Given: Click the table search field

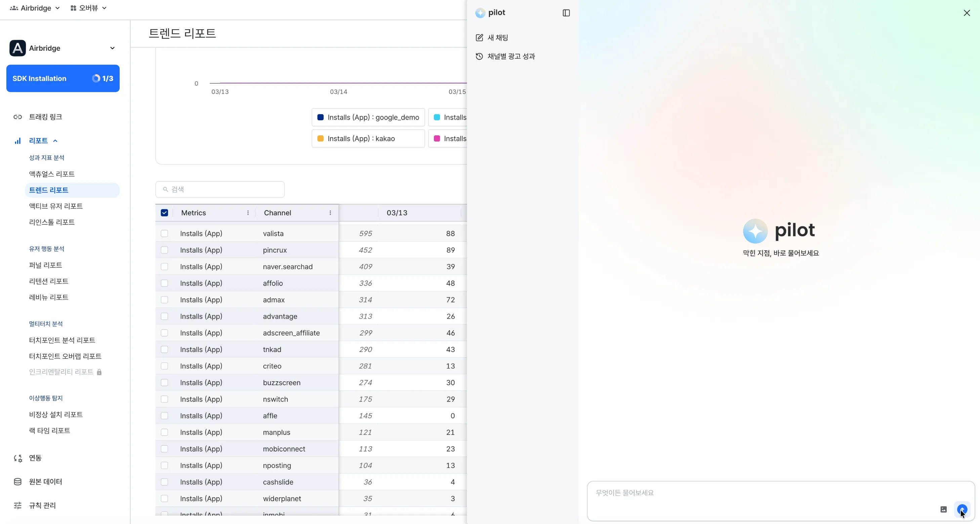Looking at the screenshot, I should pos(220,189).
